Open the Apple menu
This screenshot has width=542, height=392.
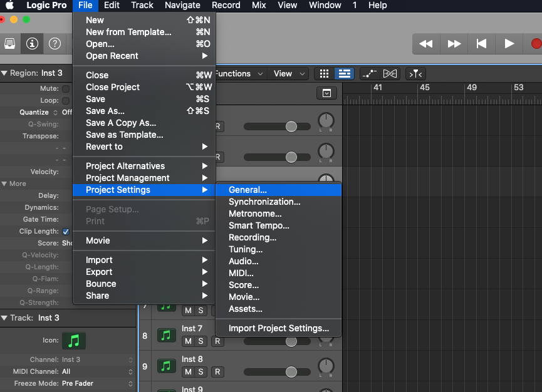pos(9,5)
